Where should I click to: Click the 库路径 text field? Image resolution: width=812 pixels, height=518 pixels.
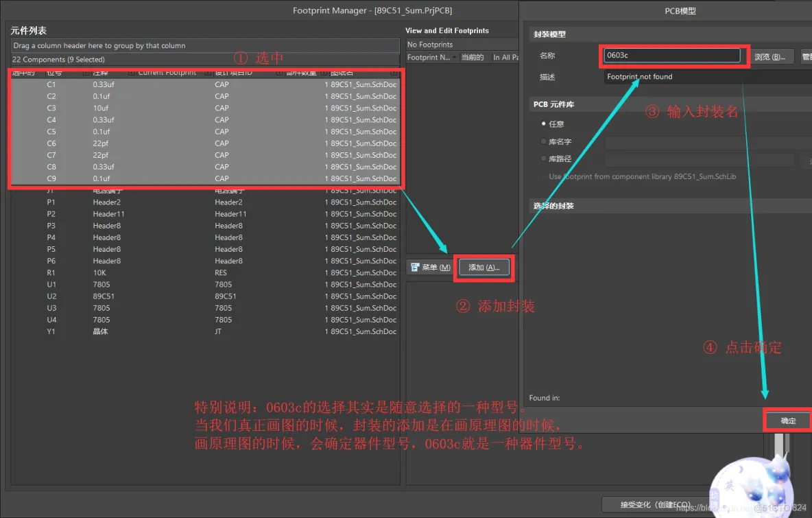[699, 159]
